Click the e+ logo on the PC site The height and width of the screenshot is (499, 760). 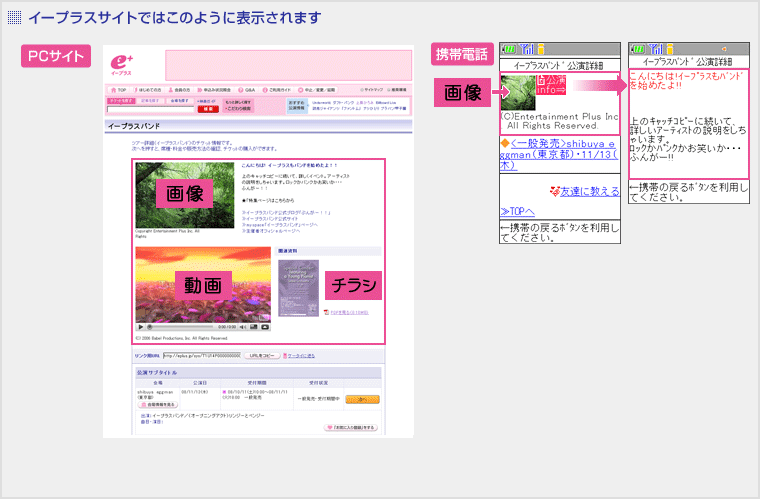tap(121, 65)
